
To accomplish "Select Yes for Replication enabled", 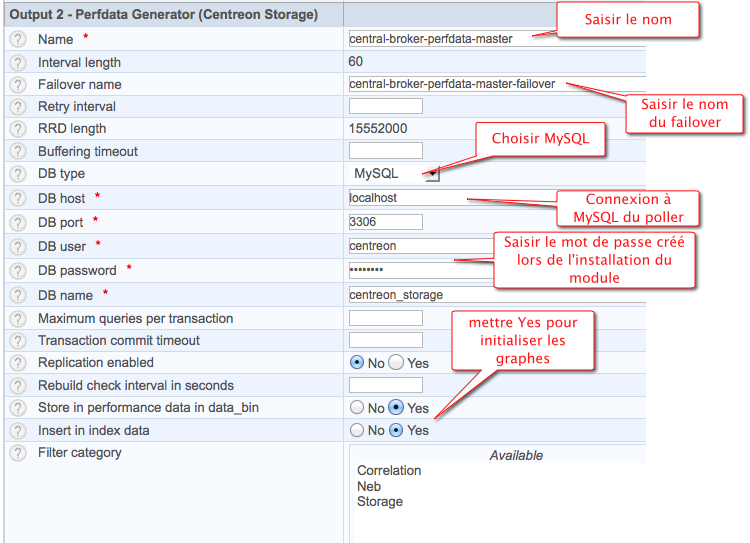I will click(396, 363).
